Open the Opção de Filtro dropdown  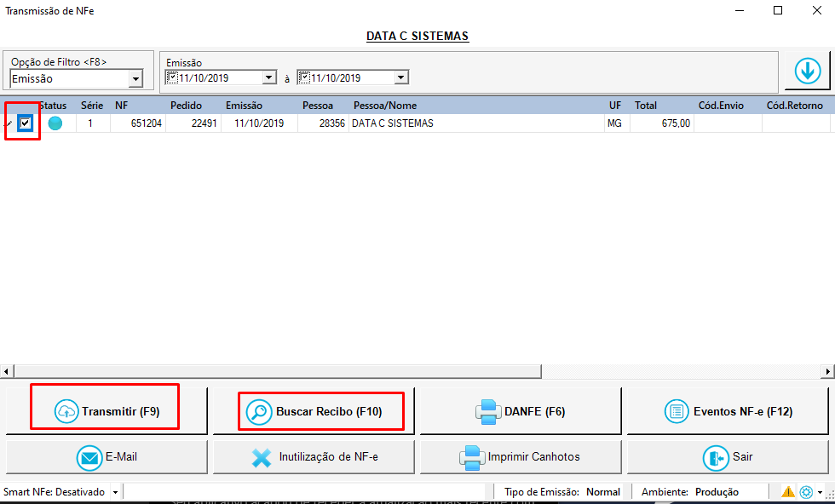(135, 79)
